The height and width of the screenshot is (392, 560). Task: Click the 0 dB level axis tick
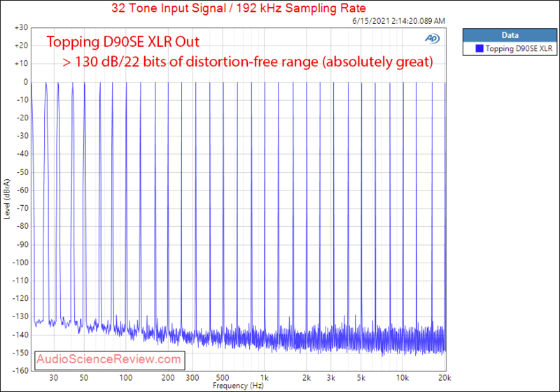[x=24, y=82]
